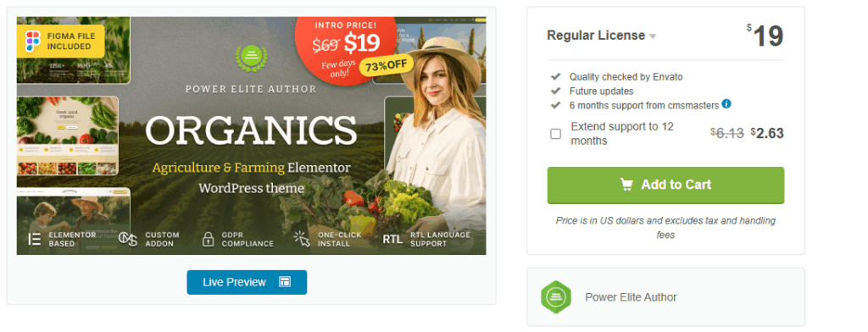
Task: Click the Elementor Based icon on banner
Action: (x=34, y=239)
